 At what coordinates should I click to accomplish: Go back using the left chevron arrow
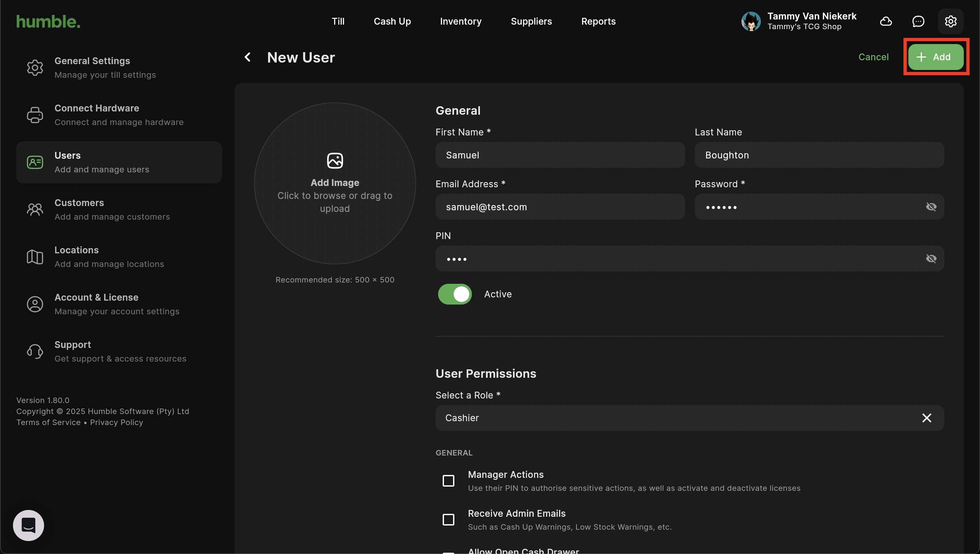[x=248, y=57]
